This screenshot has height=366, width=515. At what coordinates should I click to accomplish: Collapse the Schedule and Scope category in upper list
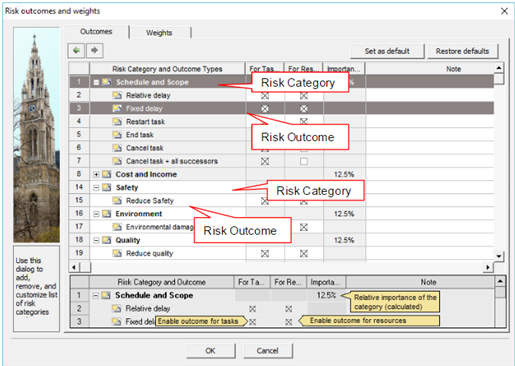coord(96,82)
